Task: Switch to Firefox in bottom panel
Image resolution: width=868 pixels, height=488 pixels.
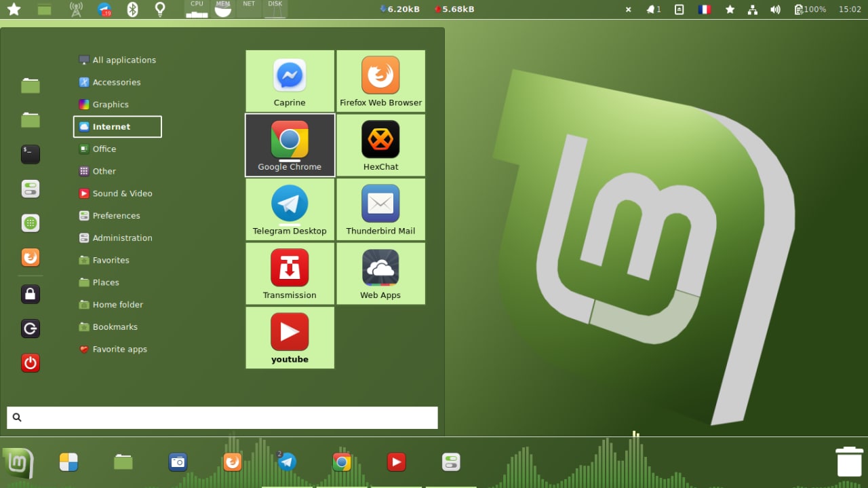Action: [x=233, y=462]
